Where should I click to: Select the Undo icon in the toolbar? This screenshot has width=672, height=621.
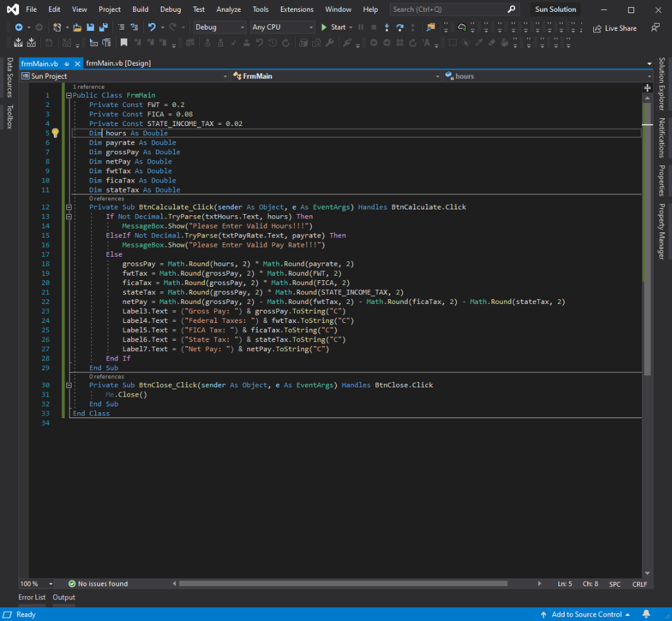click(152, 27)
